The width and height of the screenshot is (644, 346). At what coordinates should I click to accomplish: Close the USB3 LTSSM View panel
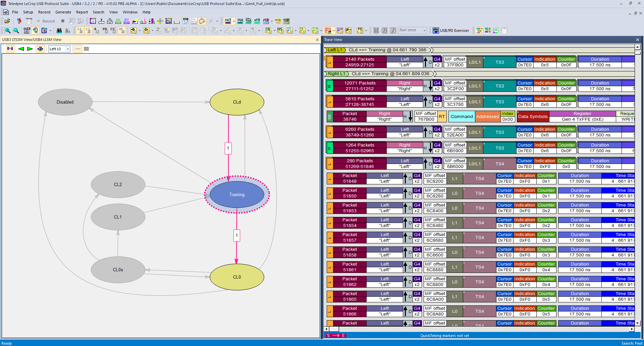(317, 40)
